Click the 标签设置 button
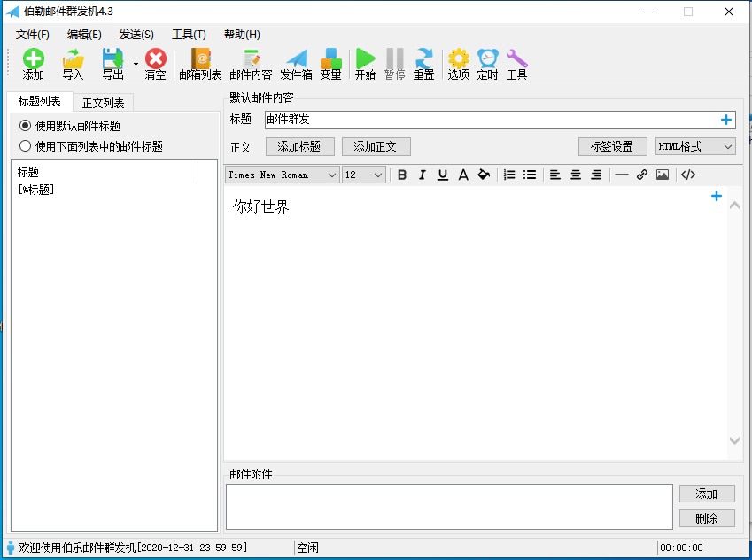 point(612,146)
